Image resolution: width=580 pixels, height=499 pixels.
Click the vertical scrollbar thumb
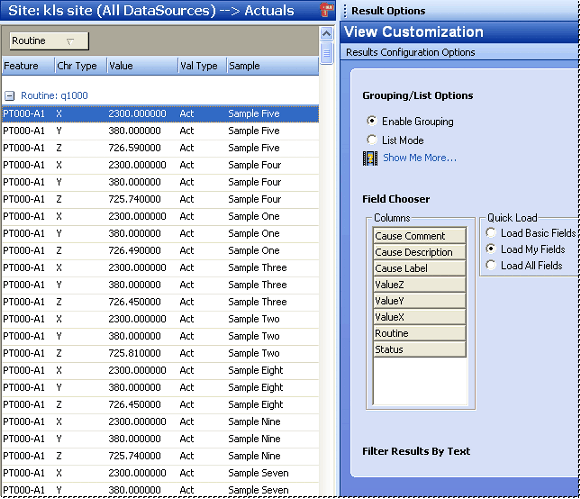pos(326,54)
